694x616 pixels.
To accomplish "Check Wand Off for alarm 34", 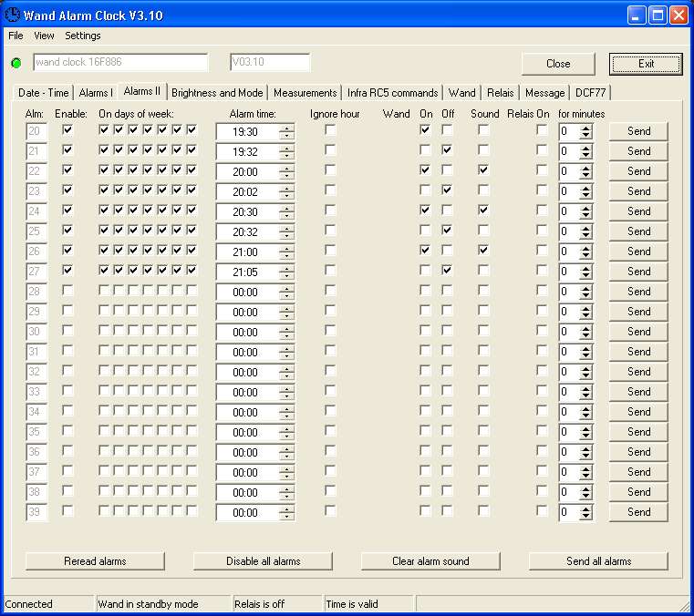I will pyautogui.click(x=447, y=410).
